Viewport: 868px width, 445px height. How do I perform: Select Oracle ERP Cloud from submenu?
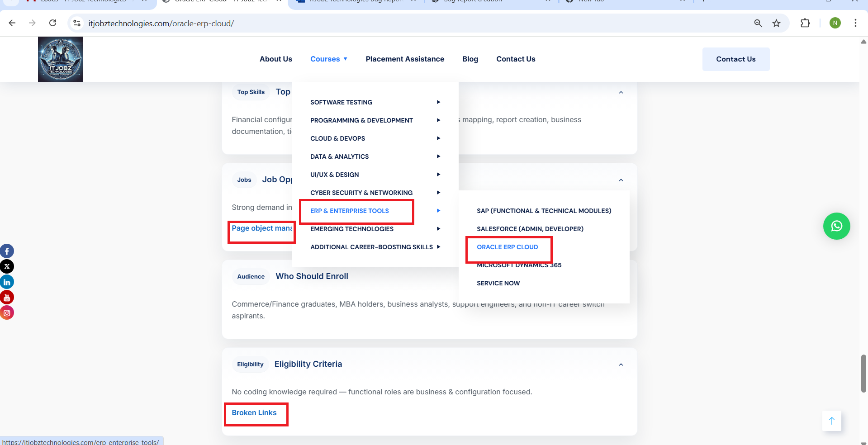(507, 247)
